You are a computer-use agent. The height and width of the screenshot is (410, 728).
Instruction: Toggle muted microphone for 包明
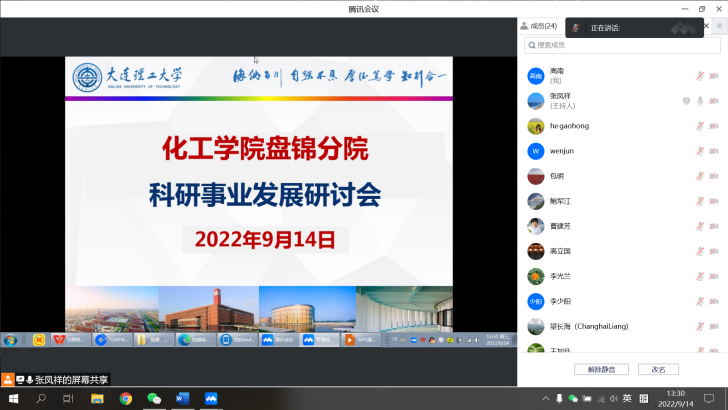(701, 176)
